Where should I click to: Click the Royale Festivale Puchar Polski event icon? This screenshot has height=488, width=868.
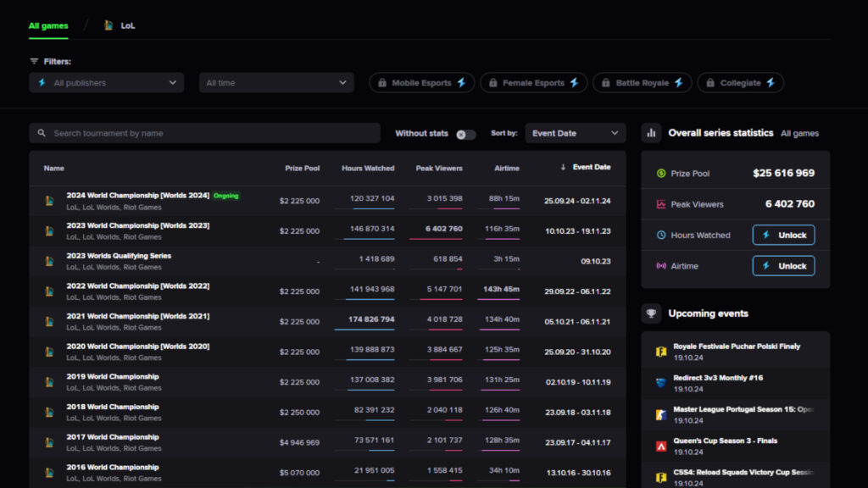click(x=660, y=352)
